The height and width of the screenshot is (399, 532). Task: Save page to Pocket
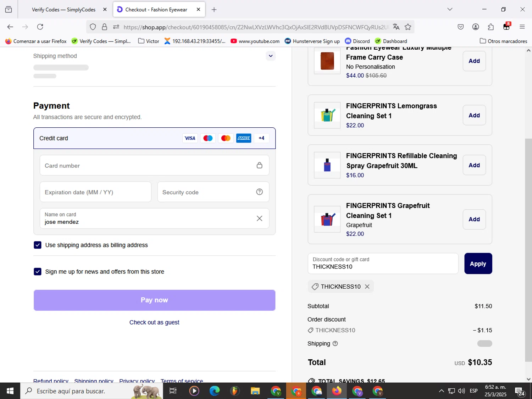pos(461,27)
